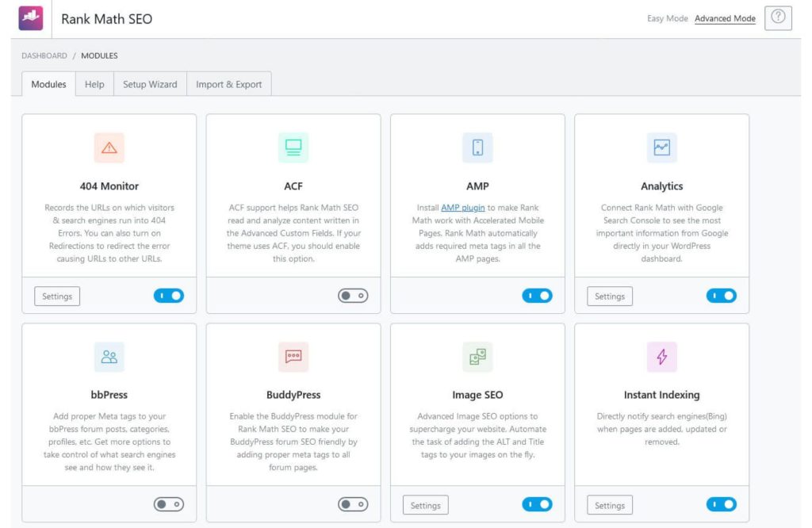812x528 pixels.
Task: Click the Instant Indexing lightning bolt icon
Action: [x=661, y=357]
